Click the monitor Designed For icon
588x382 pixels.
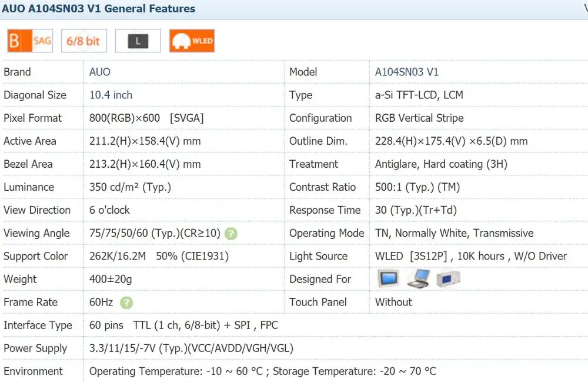coord(388,278)
